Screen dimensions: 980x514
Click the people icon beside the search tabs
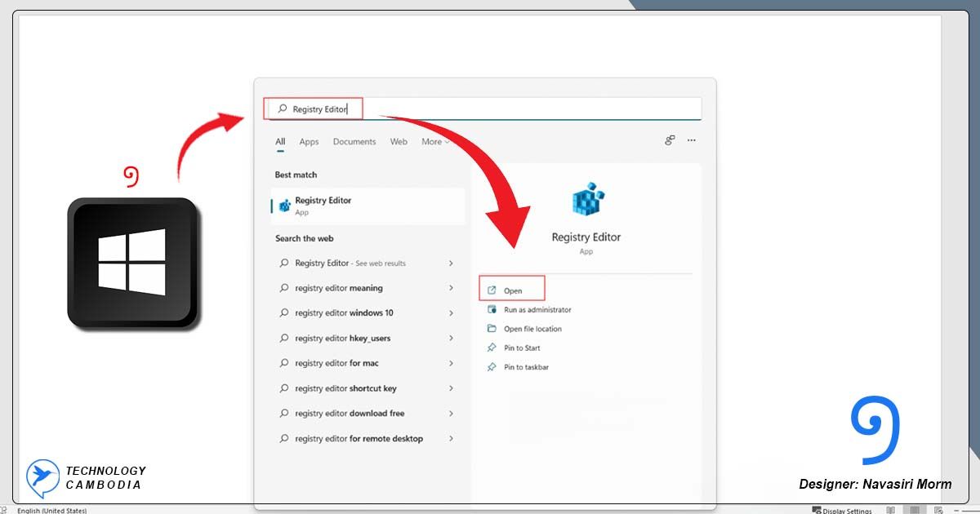(670, 140)
